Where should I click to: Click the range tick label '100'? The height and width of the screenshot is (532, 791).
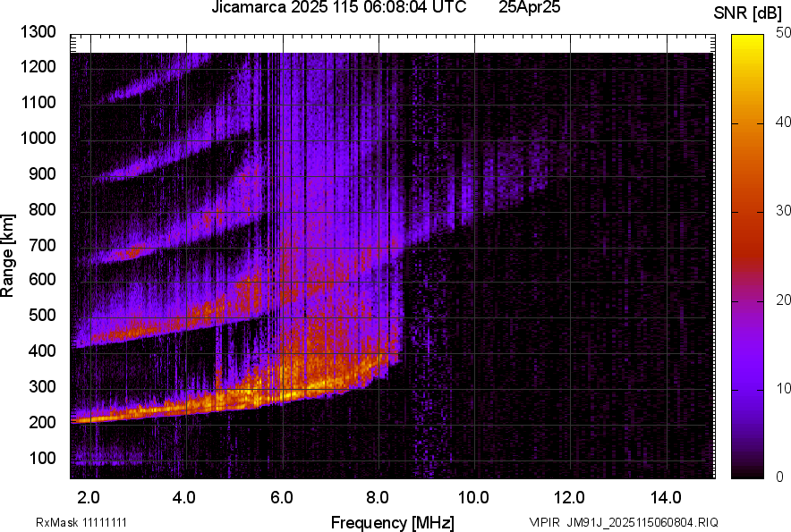(42, 458)
